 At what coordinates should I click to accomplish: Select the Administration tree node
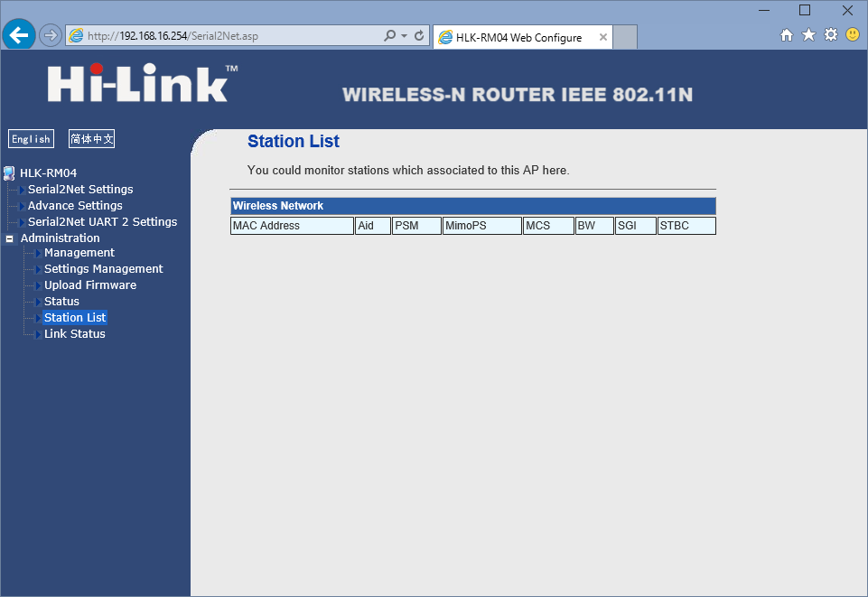(x=61, y=238)
